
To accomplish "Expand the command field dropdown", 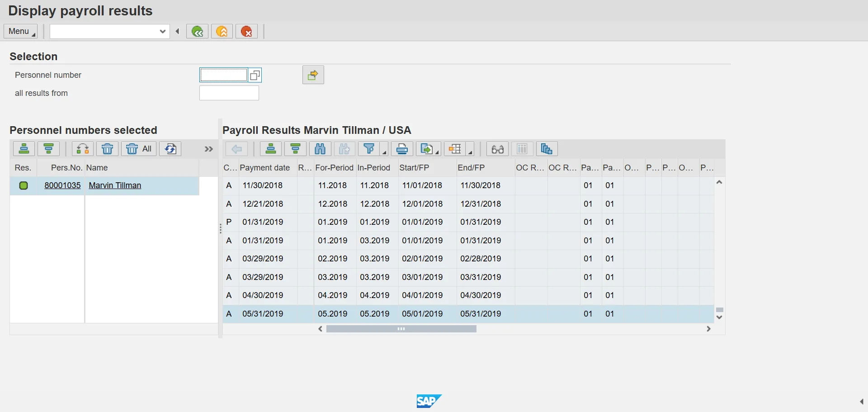I will coord(162,31).
